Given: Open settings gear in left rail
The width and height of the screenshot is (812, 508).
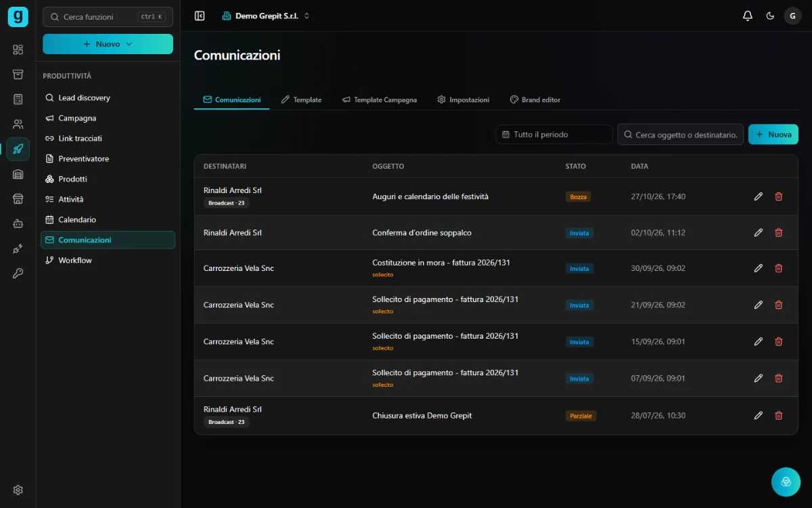Looking at the screenshot, I should 18,490.
